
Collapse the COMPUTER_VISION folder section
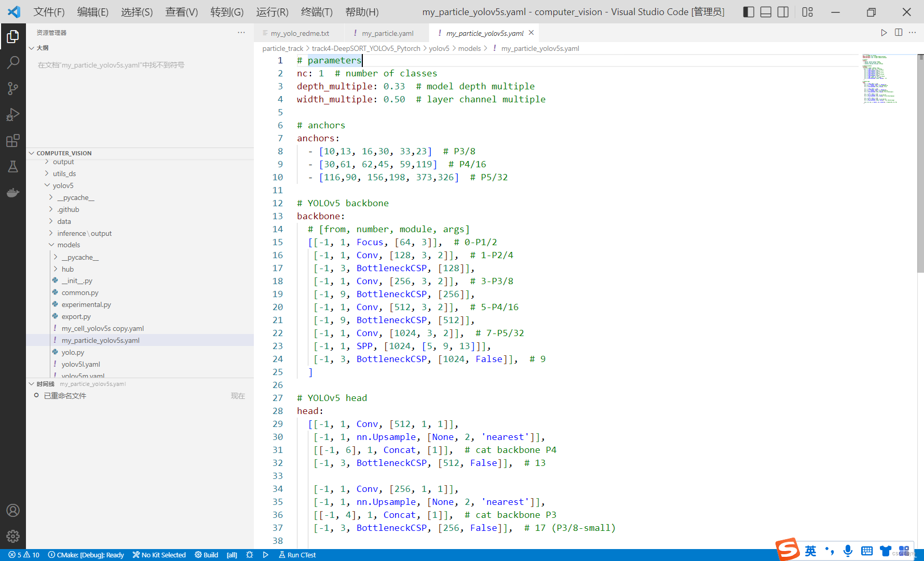pyautogui.click(x=31, y=153)
